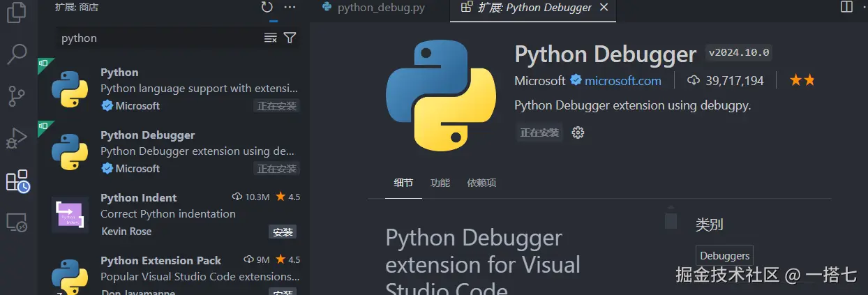The height and width of the screenshot is (295, 868).
Task: Select the Python extension in list
Action: (174, 89)
